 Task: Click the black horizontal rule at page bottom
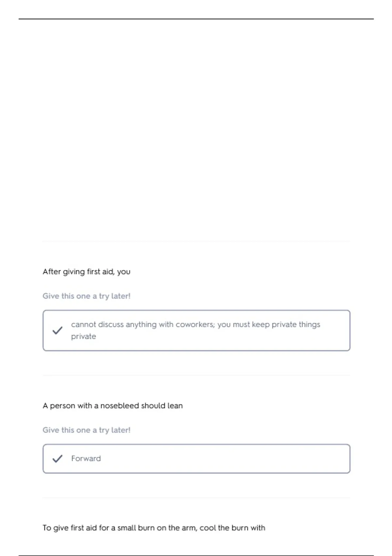click(196, 555)
